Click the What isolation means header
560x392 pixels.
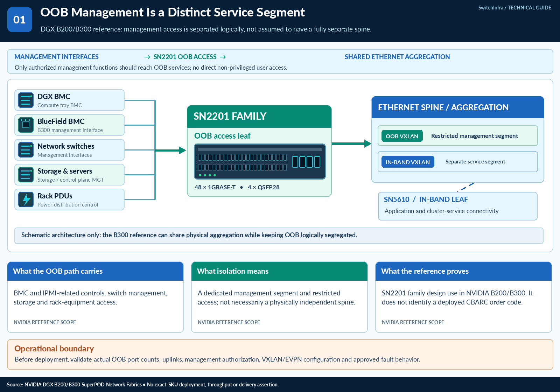click(279, 271)
